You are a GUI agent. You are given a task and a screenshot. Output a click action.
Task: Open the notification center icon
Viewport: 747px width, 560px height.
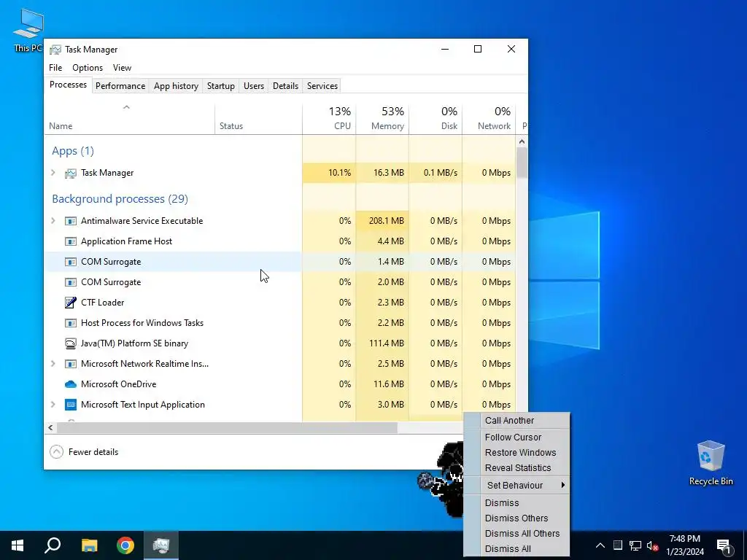coord(724,545)
